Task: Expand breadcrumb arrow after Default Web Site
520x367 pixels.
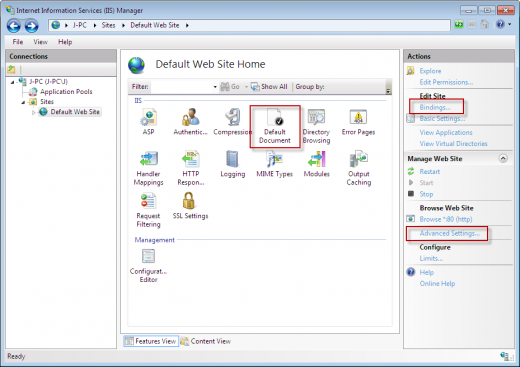Action: click(x=187, y=25)
